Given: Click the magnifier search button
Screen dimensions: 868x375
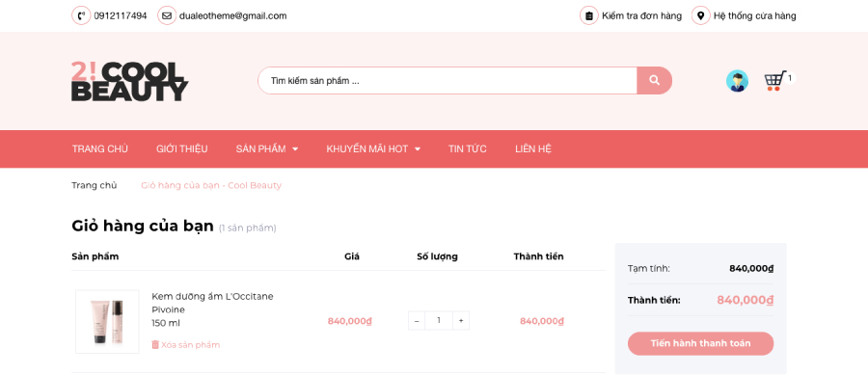Looking at the screenshot, I should (x=654, y=81).
